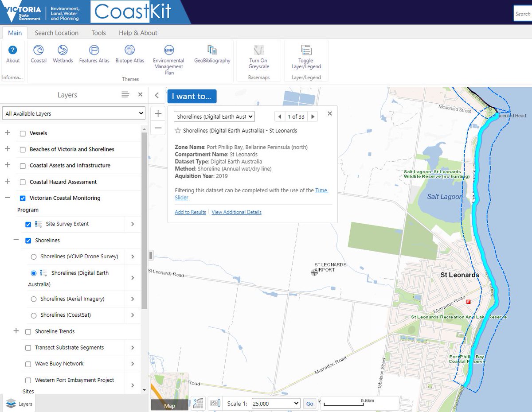Open map scale dropdown 25,000
Viewport: 532px width, 412px height.
[x=275, y=404]
